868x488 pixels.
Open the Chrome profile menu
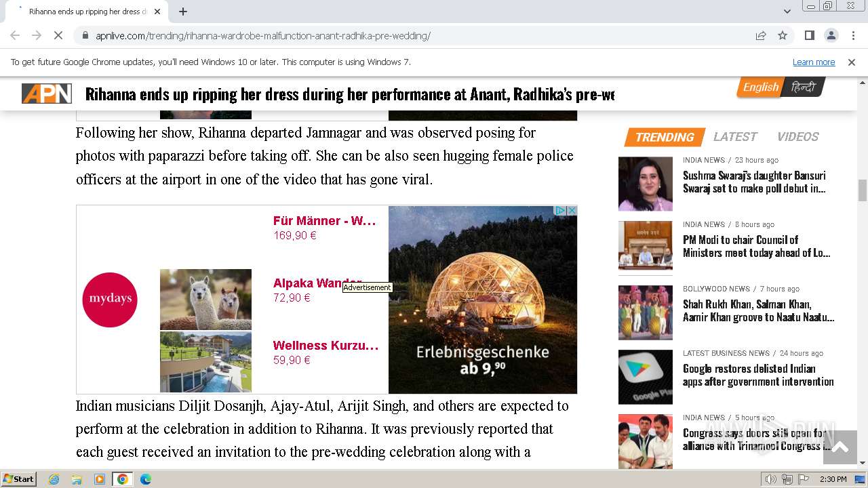[x=831, y=35]
